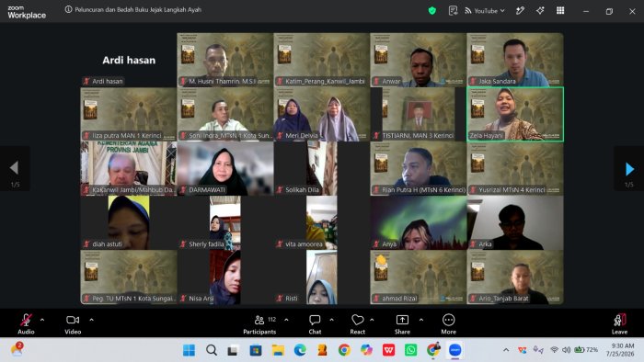
Task: Change the view layout grid icon
Action: (560, 11)
